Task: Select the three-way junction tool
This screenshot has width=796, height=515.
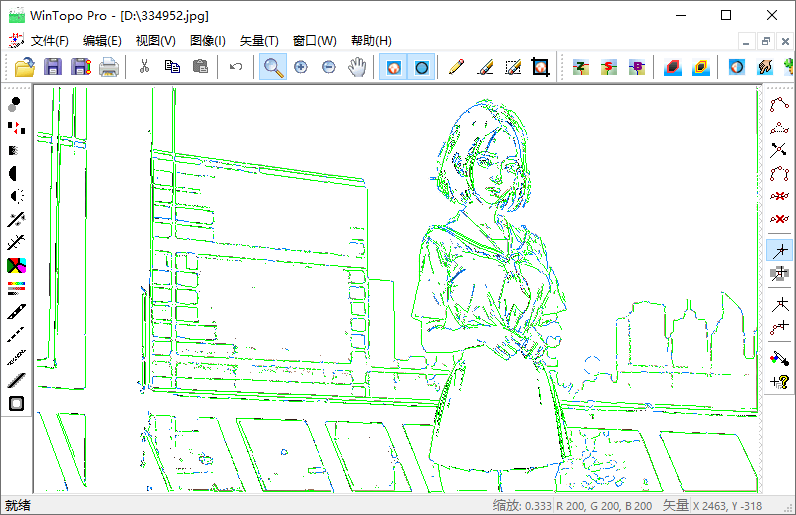Action: pyautogui.click(x=779, y=304)
